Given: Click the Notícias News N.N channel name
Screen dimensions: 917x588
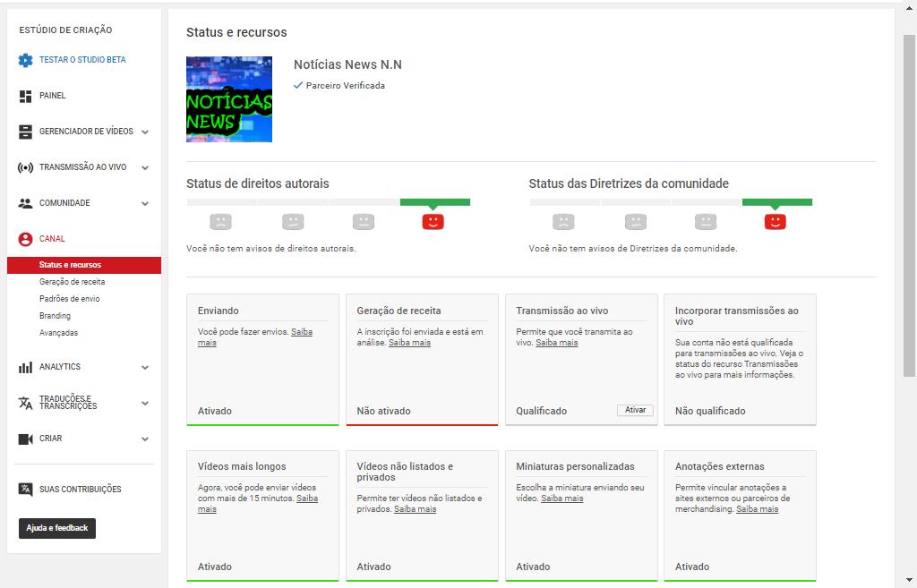Looking at the screenshot, I should click(x=348, y=64).
